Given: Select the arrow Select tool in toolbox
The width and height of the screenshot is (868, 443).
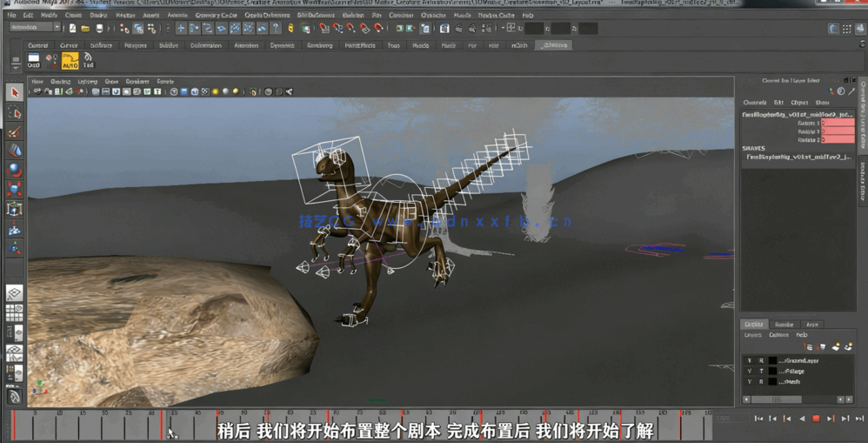Looking at the screenshot, I should [x=14, y=92].
